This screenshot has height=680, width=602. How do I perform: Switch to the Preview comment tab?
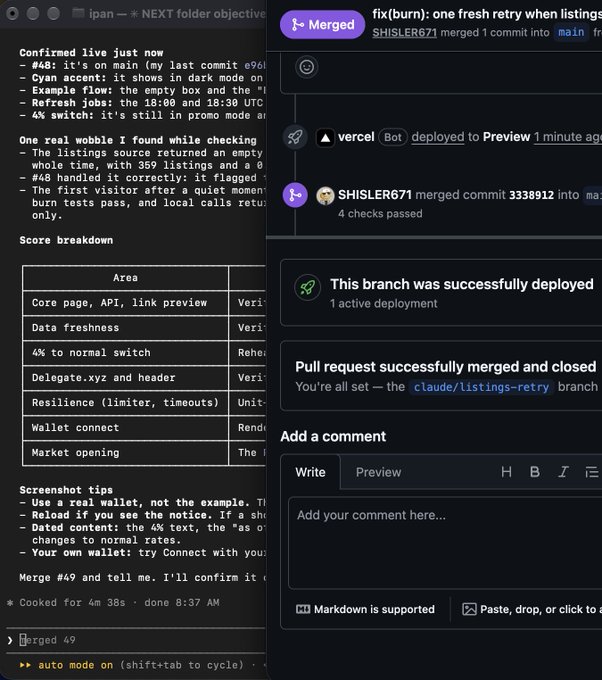[x=378, y=472]
